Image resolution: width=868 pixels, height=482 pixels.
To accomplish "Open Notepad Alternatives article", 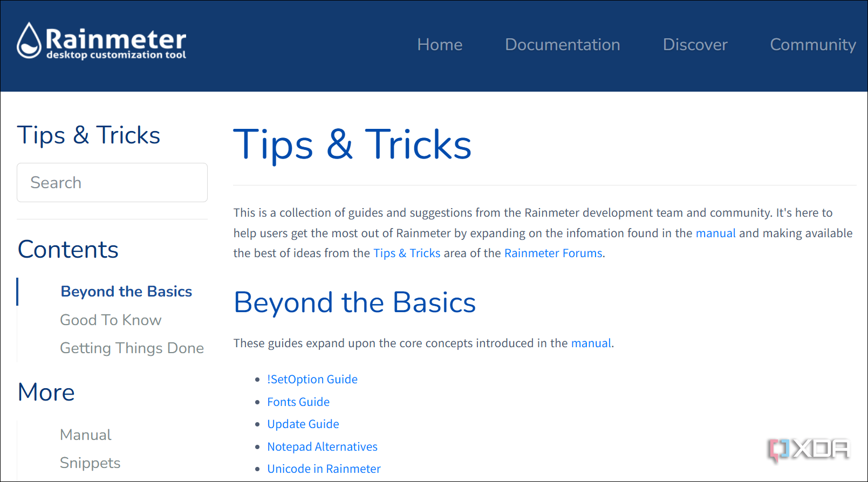I will 322,447.
